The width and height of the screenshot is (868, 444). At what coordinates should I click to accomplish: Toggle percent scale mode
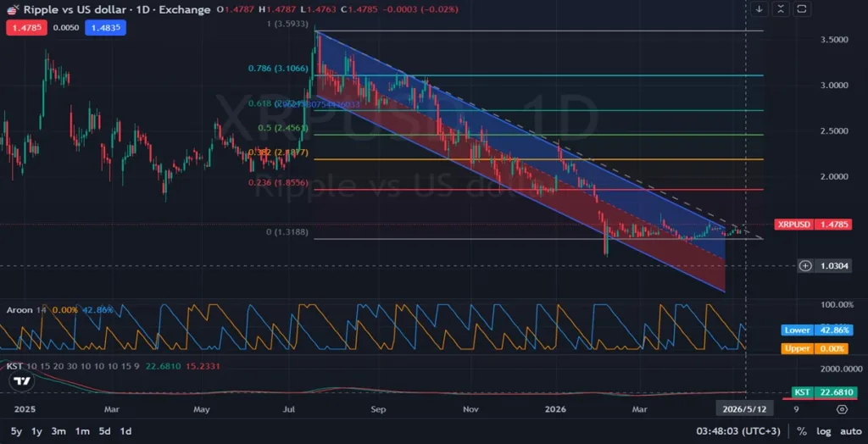coord(801,431)
